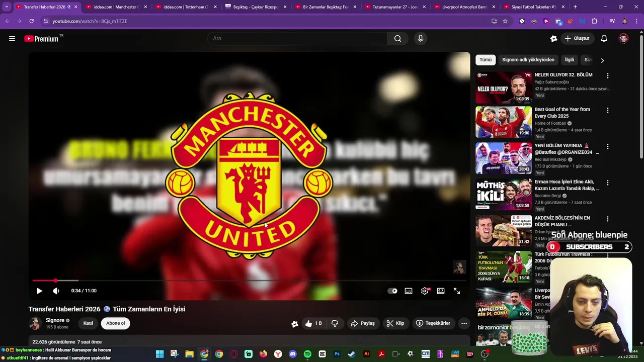Switch to theater mode
This screenshot has height=362, width=644.
pyautogui.click(x=441, y=291)
